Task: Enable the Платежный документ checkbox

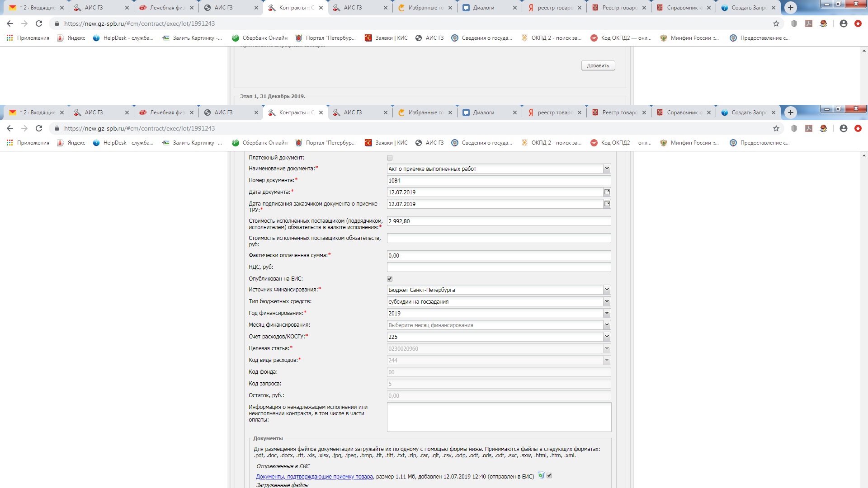Action: tap(390, 158)
